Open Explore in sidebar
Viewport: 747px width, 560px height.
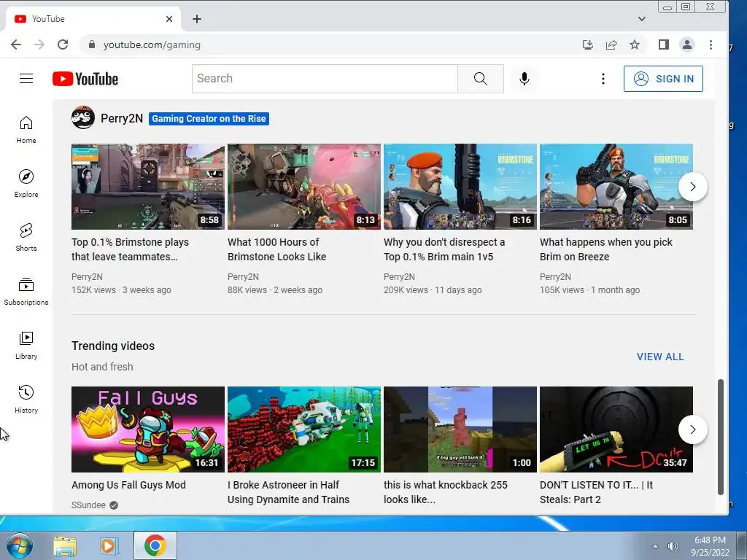(26, 183)
